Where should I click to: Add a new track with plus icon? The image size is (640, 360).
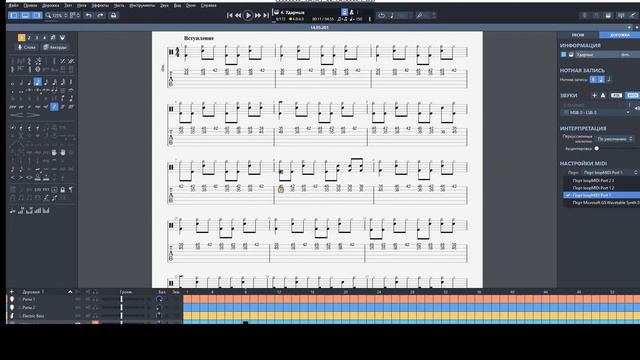[11, 292]
